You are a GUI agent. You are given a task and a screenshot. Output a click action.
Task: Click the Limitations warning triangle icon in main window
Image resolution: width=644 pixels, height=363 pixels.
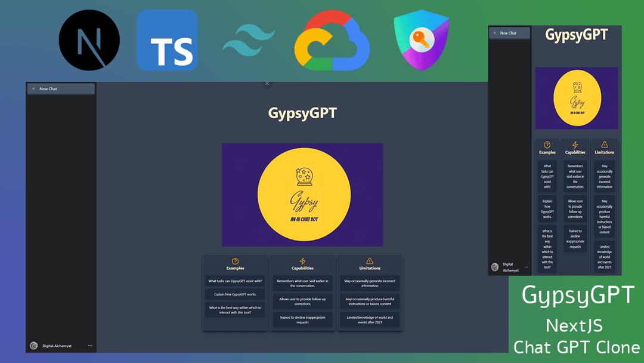tap(370, 261)
